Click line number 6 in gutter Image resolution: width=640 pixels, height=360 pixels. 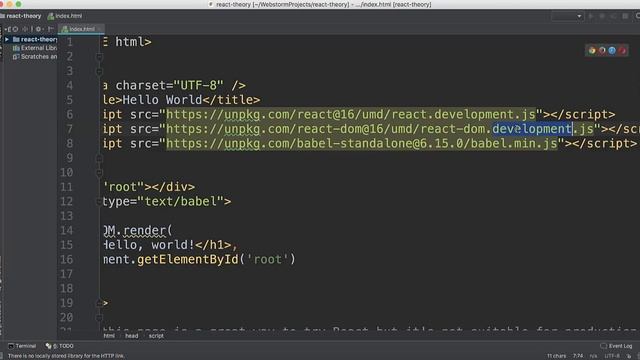(x=70, y=115)
